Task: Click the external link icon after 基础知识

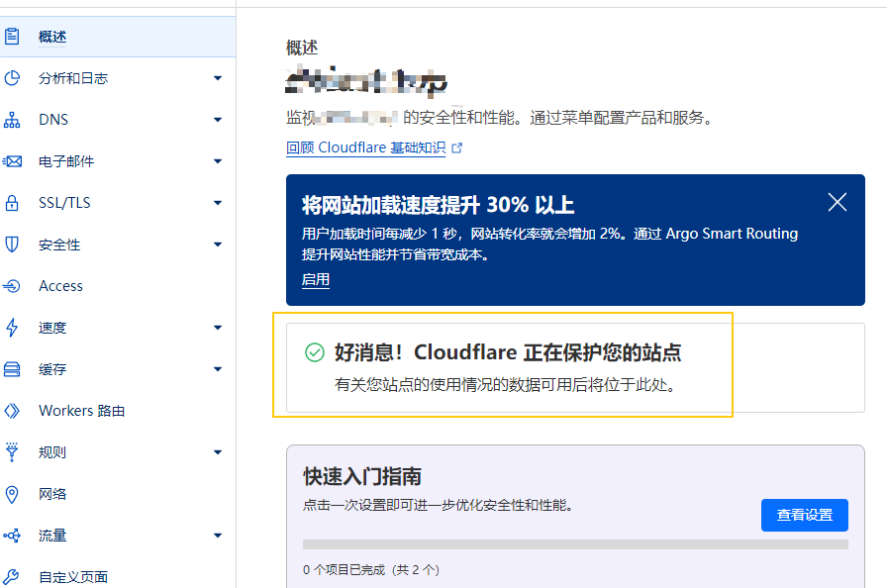Action: pos(457,148)
